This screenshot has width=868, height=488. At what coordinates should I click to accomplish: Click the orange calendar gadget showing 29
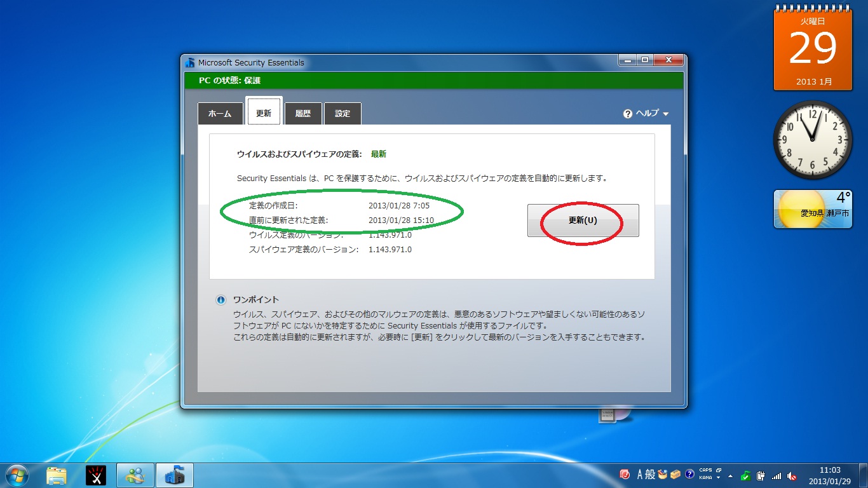tap(813, 49)
